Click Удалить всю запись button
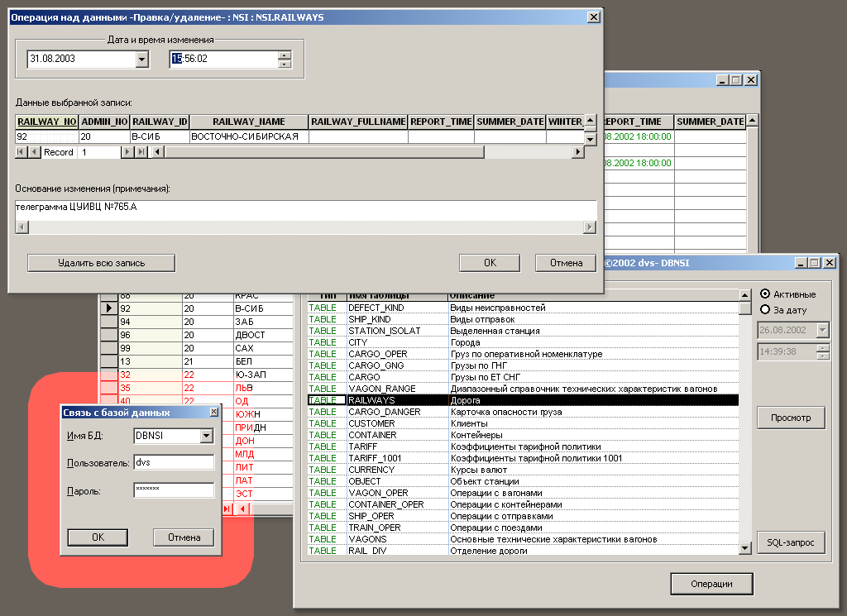This screenshot has width=847, height=616. click(x=101, y=263)
